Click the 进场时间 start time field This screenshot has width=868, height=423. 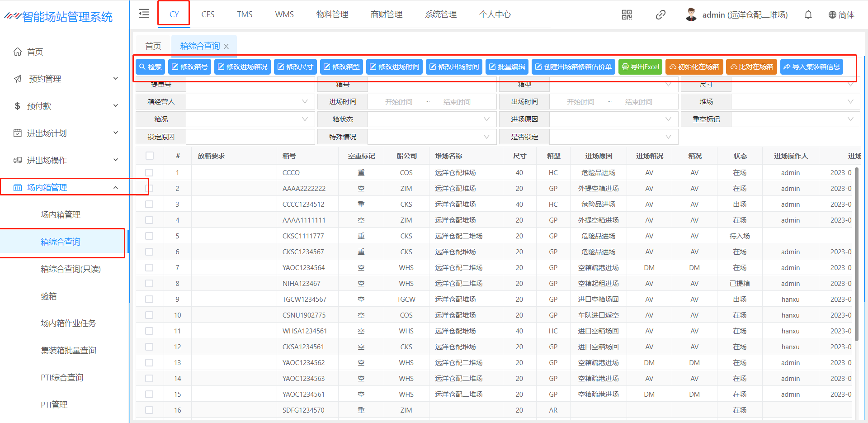pos(398,102)
